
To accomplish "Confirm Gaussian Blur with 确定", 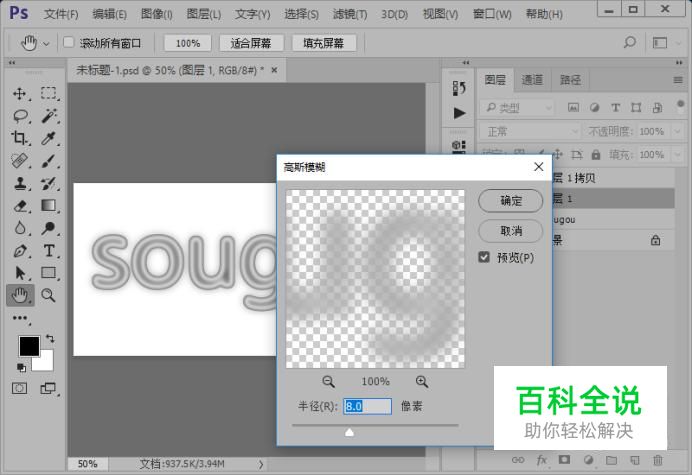I will click(x=511, y=201).
